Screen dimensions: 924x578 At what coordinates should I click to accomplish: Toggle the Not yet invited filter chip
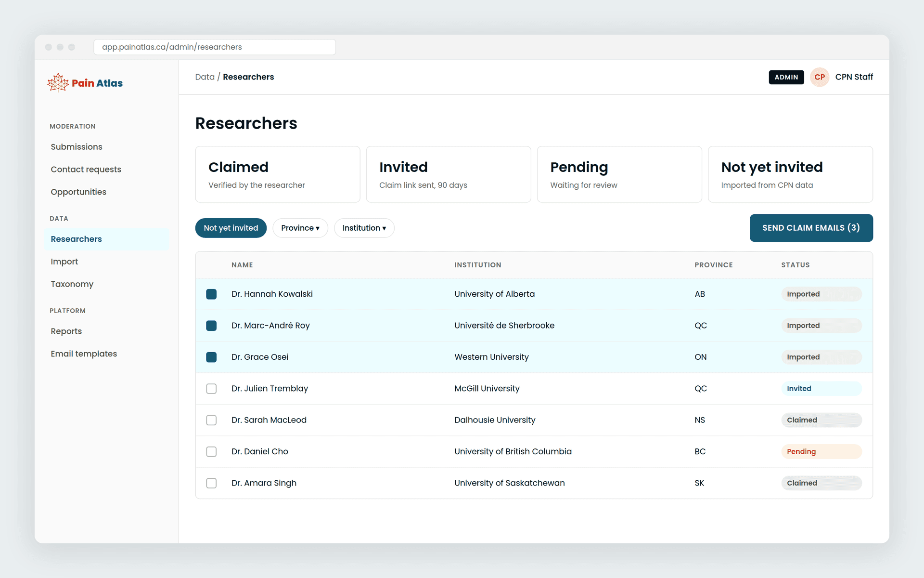[x=231, y=228]
